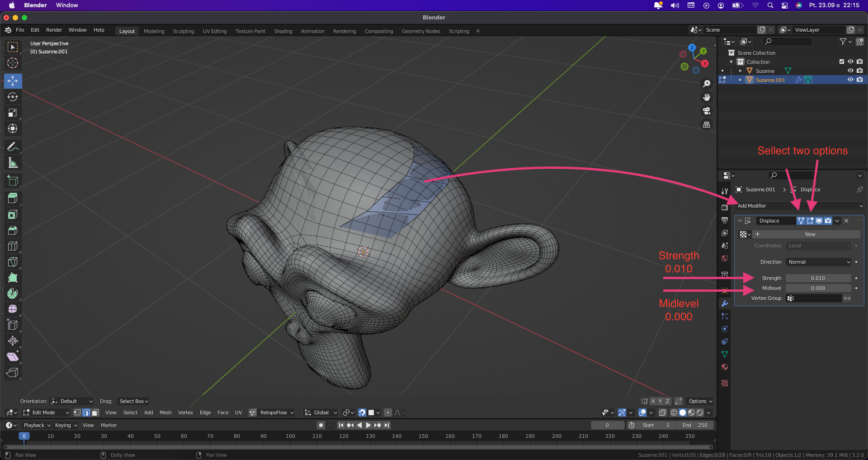
Task: Toggle Displace modifier render visibility
Action: click(x=828, y=221)
